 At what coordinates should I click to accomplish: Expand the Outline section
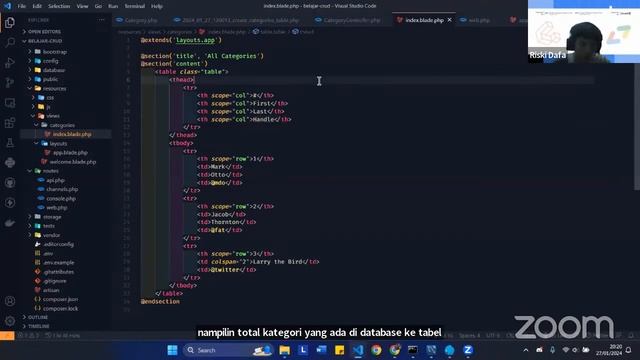[38, 317]
